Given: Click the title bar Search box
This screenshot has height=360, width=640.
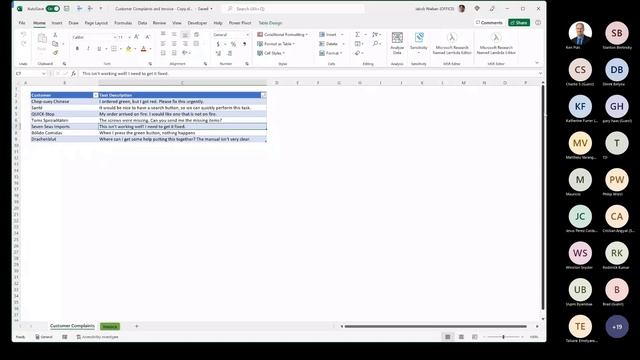Looking at the screenshot, I should (x=293, y=9).
